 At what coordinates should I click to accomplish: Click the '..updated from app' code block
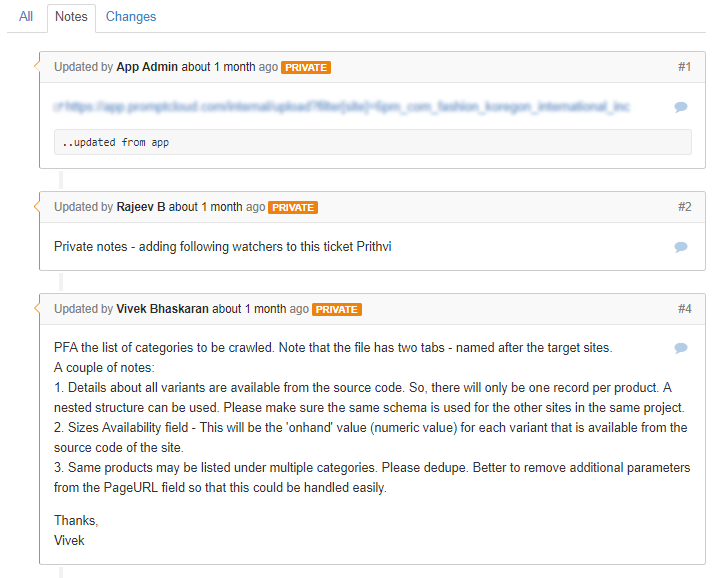point(372,142)
